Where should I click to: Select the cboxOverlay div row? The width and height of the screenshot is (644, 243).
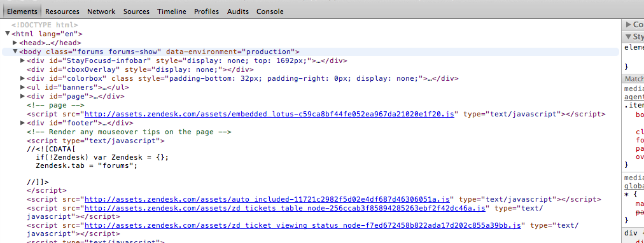140,70
